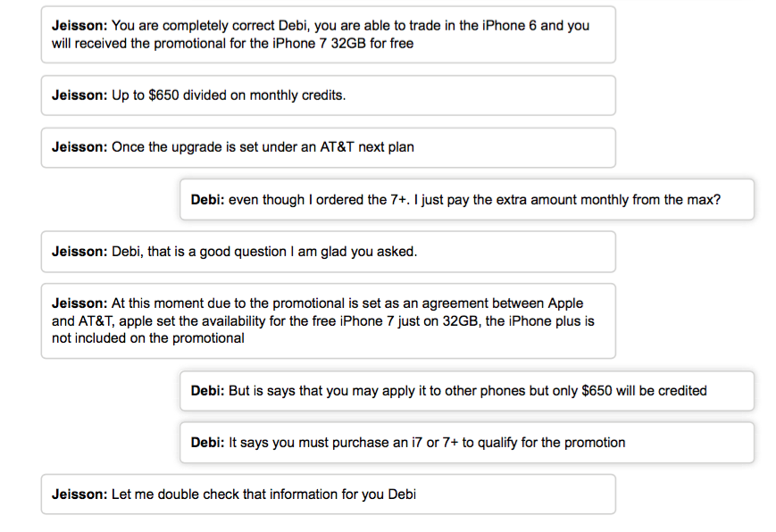Click the 'AT&T next plan' message bubble
The height and width of the screenshot is (532, 776).
tap(328, 147)
